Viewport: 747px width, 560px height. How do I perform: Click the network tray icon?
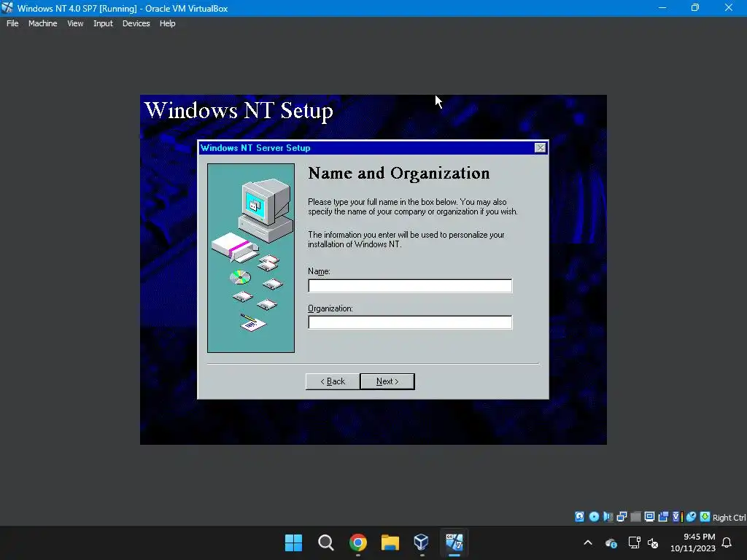634,542
